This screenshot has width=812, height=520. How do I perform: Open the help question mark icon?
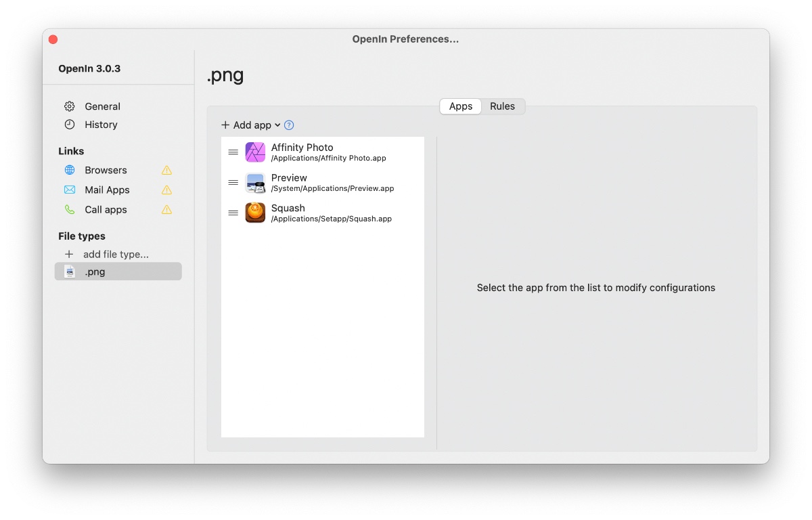point(289,125)
